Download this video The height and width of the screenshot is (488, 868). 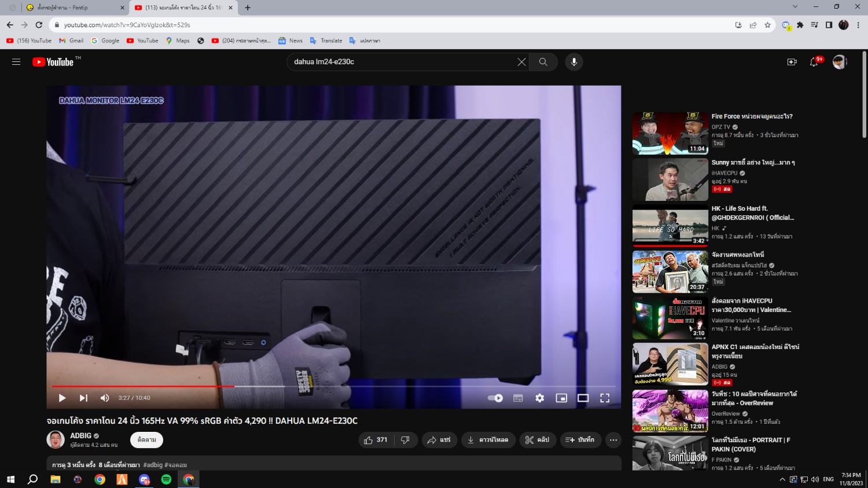(488, 440)
